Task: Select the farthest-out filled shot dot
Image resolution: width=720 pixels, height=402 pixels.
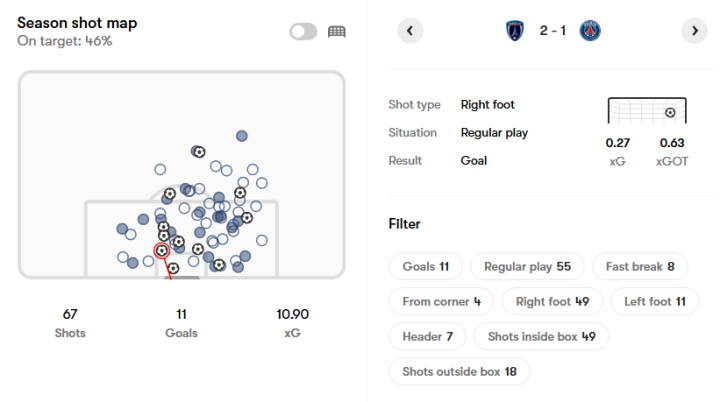Action: [x=242, y=136]
